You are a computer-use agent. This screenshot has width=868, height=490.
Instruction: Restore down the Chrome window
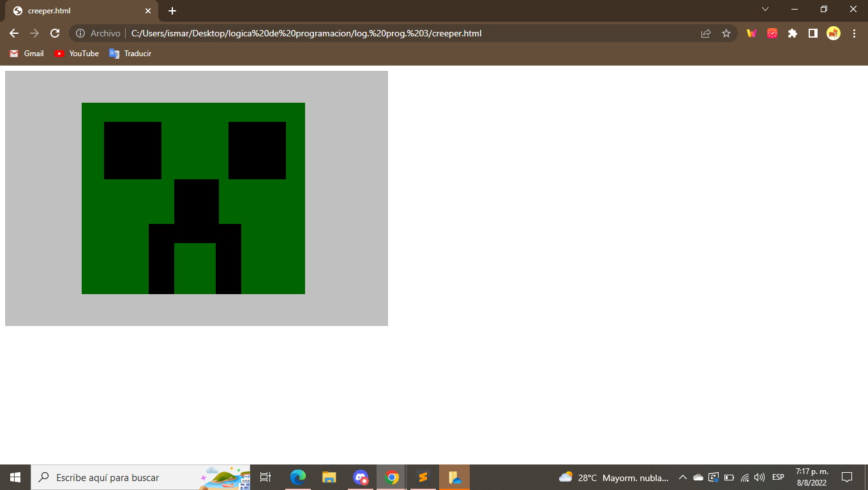[x=824, y=9]
